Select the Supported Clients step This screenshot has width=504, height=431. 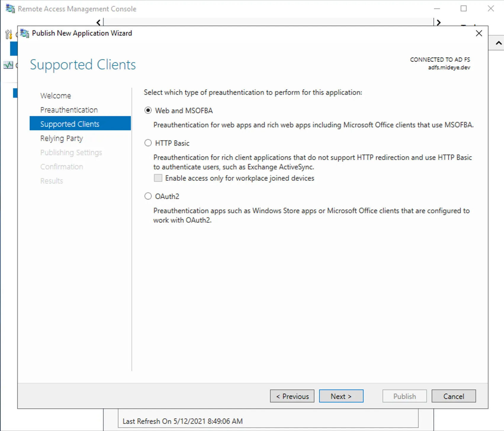coord(70,124)
